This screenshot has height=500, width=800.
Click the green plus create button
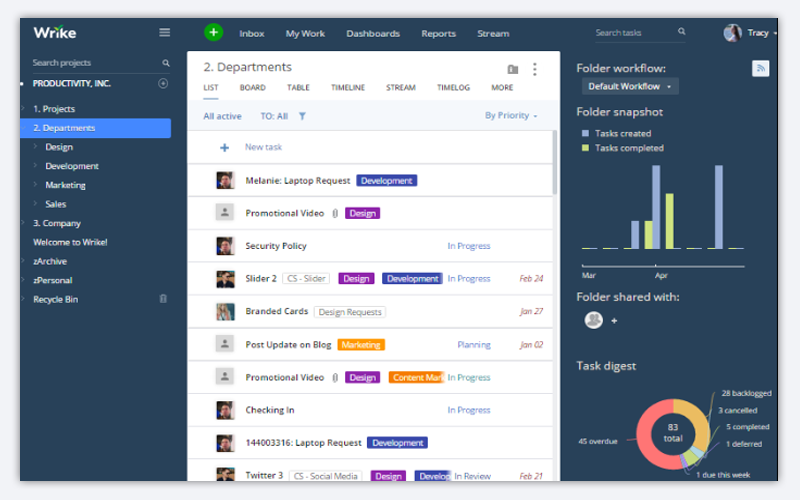click(x=213, y=33)
